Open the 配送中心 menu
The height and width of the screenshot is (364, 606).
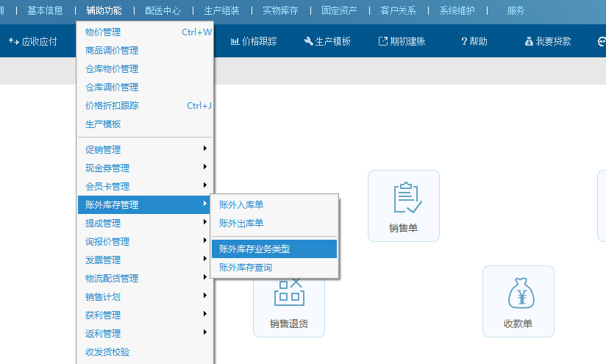tap(163, 11)
